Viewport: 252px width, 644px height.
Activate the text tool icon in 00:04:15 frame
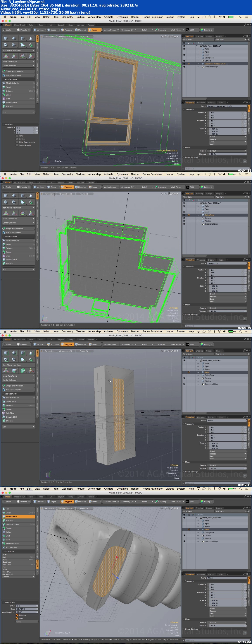(31, 45)
